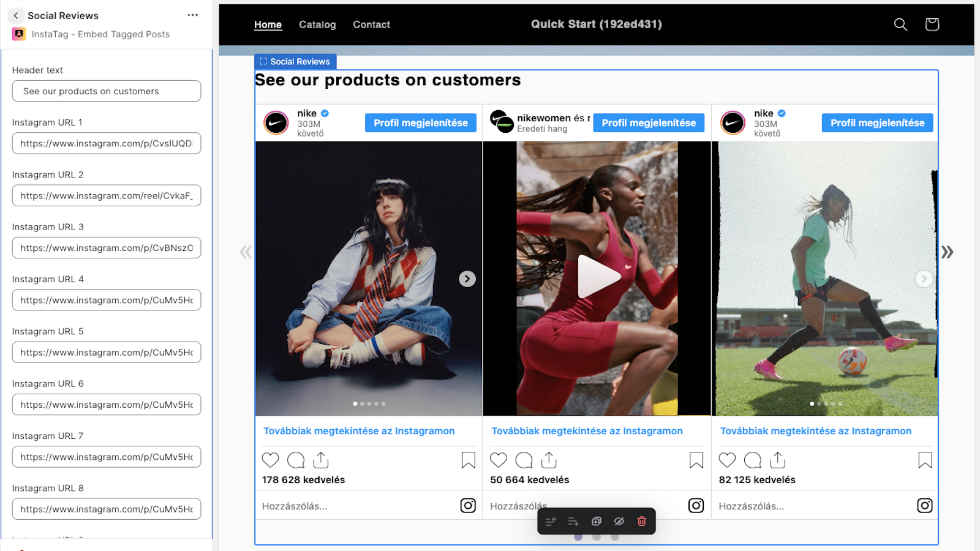980x551 pixels.
Task: Switch to the Catalog navigation item
Action: [x=317, y=24]
